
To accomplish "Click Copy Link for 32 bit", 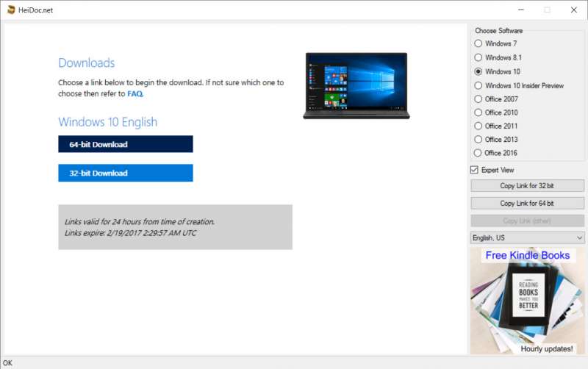I will [x=527, y=186].
